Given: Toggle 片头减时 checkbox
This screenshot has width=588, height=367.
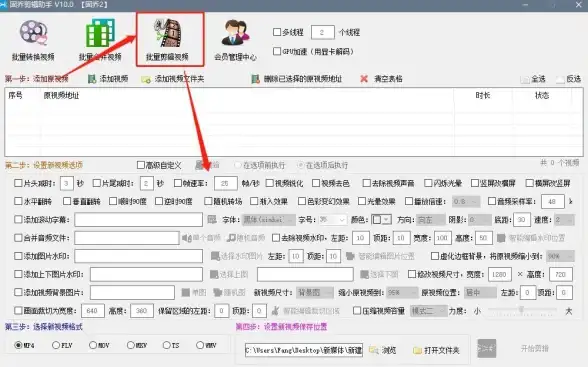Looking at the screenshot, I should click(x=18, y=183).
